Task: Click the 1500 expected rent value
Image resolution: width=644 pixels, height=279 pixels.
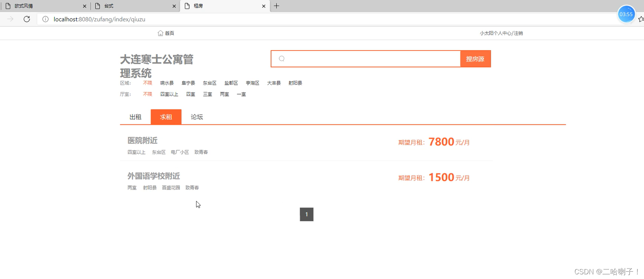Action: pos(441,177)
